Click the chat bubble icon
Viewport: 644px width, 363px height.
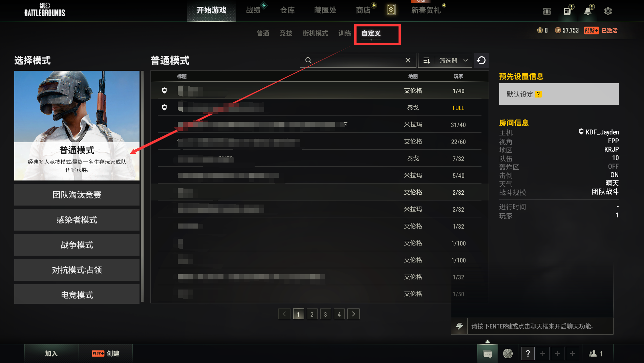[x=488, y=354]
